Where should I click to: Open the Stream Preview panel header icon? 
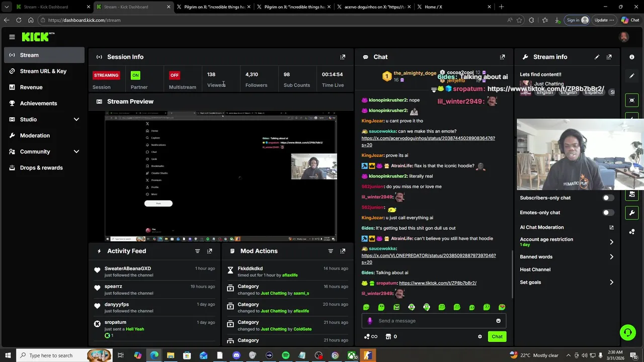[x=99, y=102]
